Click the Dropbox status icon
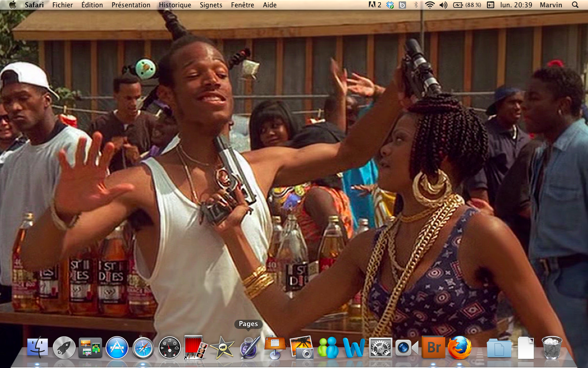588x368 pixels. point(390,5)
